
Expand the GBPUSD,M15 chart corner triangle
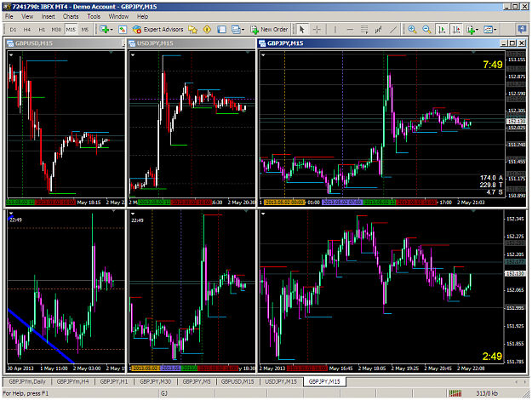tap(11, 54)
